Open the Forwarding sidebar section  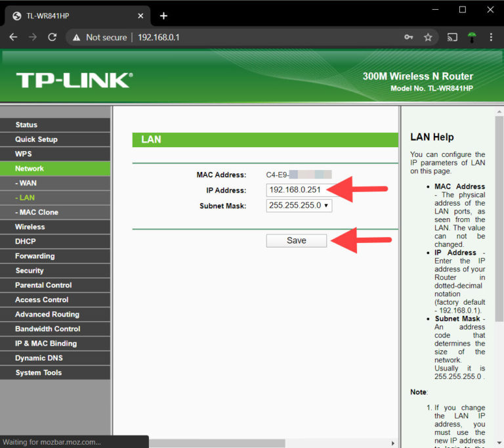click(55, 256)
